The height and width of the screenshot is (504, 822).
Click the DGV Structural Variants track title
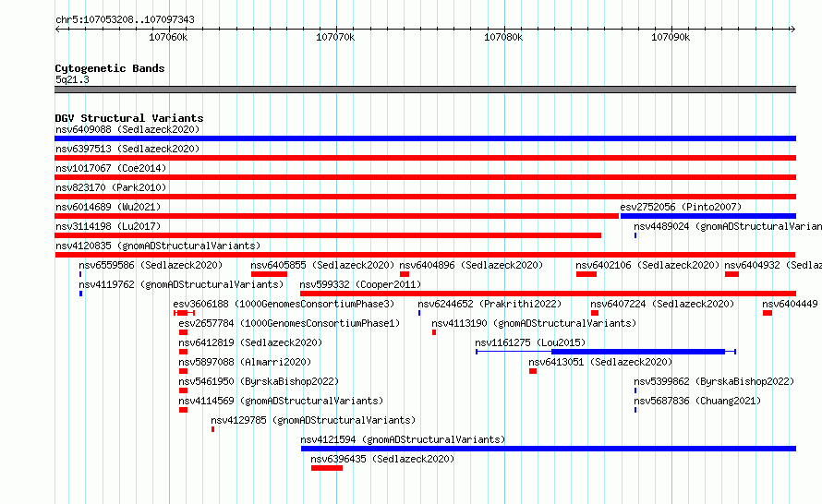tap(129, 118)
